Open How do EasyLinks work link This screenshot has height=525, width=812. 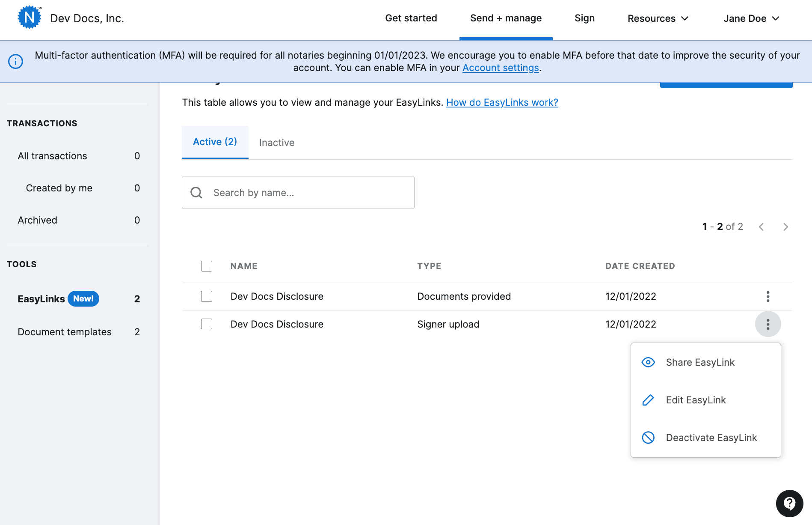pos(502,102)
